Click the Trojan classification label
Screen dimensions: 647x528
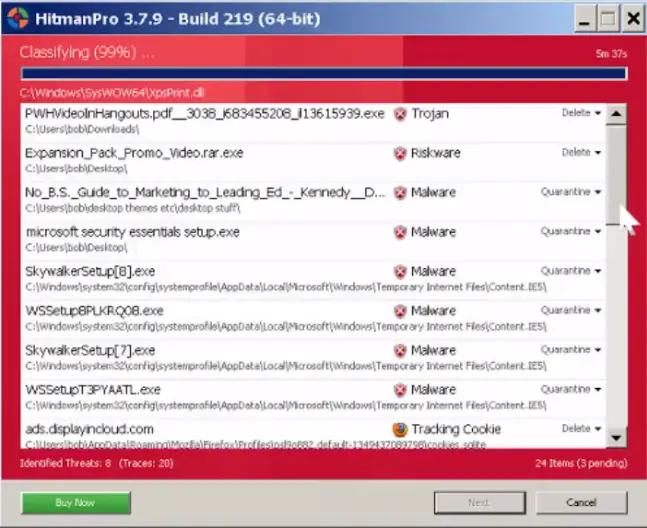pos(430,113)
